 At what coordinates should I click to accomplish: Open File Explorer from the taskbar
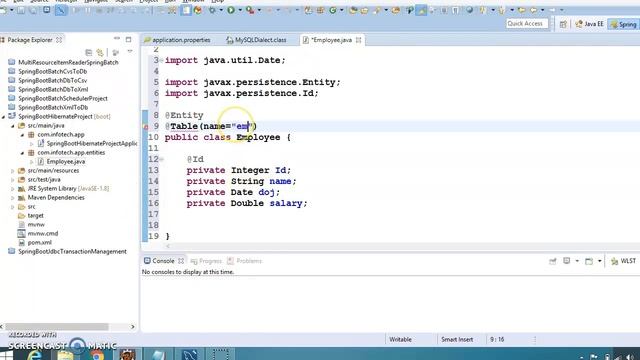(x=65, y=354)
